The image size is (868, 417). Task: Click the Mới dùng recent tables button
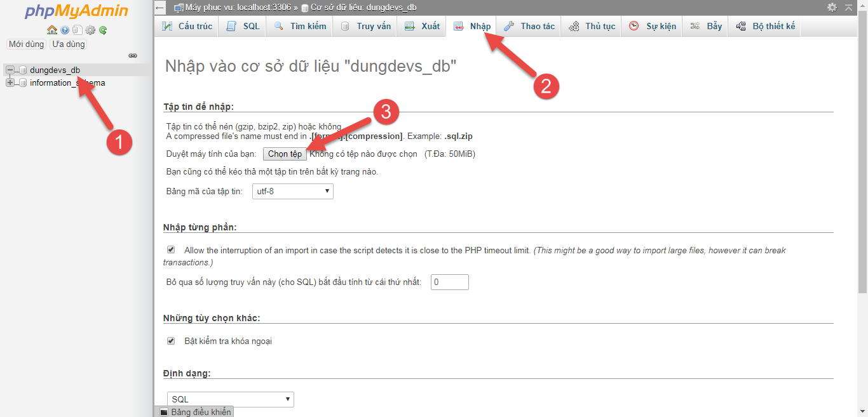(26, 44)
